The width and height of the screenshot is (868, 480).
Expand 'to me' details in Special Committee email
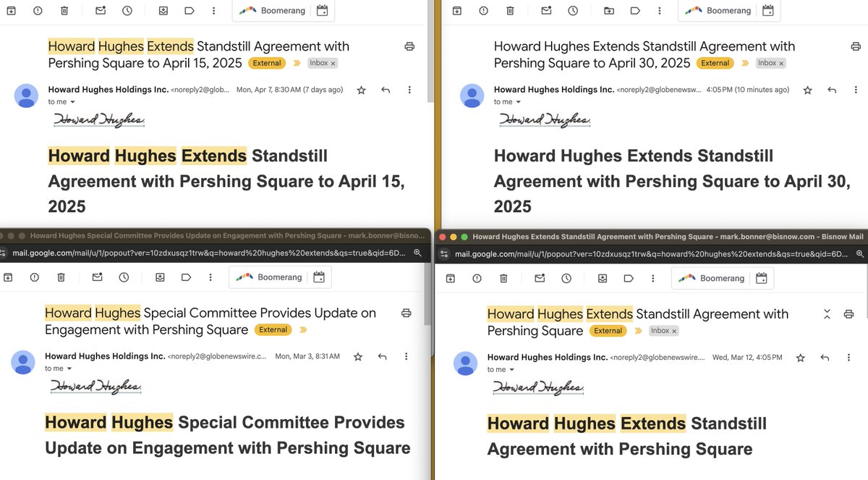(x=68, y=369)
